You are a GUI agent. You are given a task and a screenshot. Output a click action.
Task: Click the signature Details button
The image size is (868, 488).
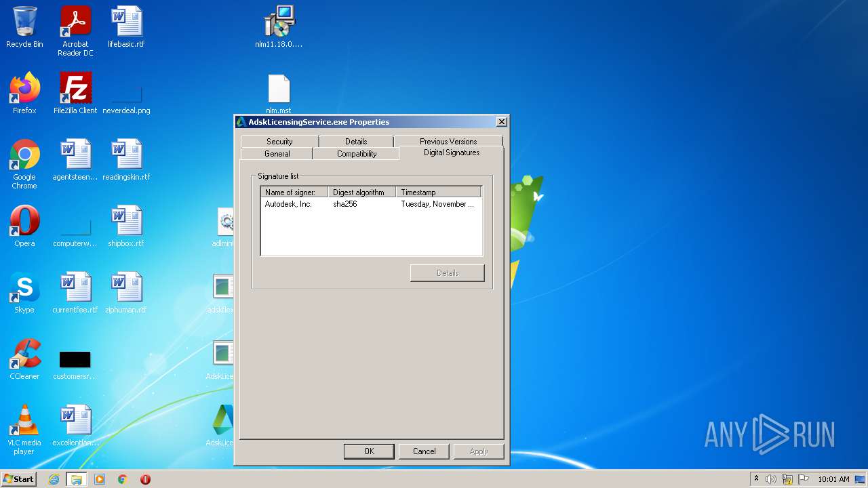tap(448, 273)
